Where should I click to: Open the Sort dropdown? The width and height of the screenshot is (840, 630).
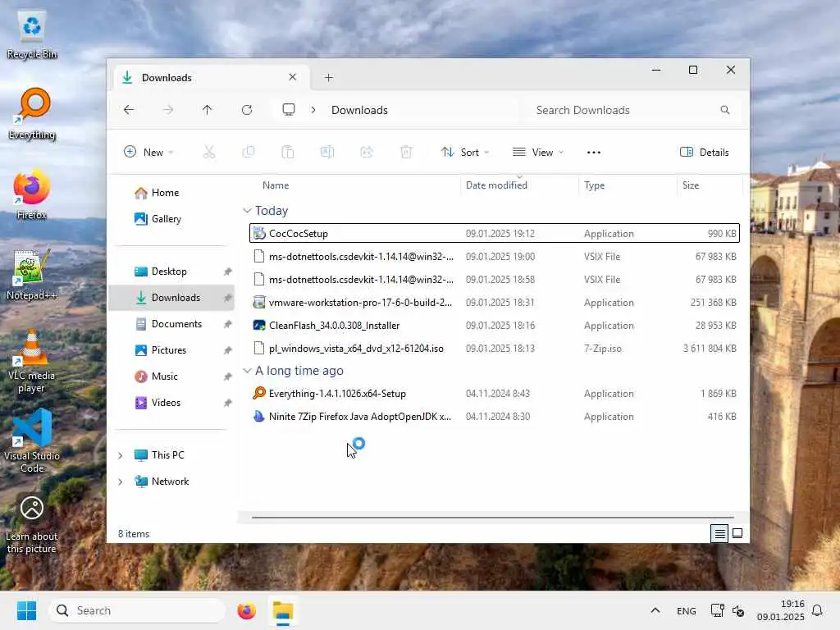[x=465, y=152]
